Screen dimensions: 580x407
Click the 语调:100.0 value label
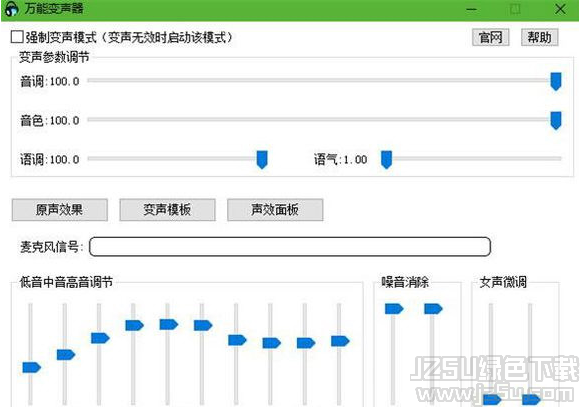point(50,160)
